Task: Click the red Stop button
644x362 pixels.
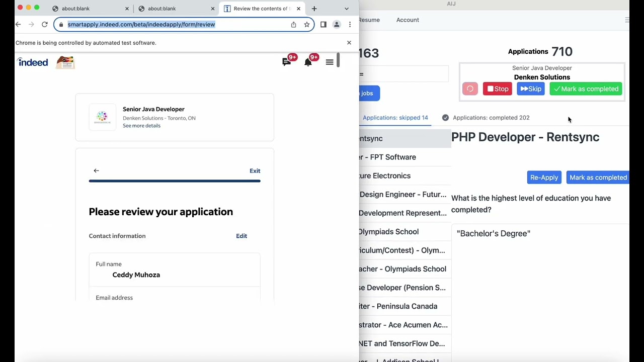Action: coord(498,89)
